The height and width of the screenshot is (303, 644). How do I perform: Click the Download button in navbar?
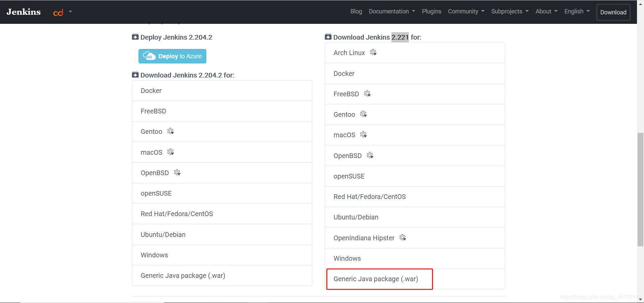[x=613, y=12]
